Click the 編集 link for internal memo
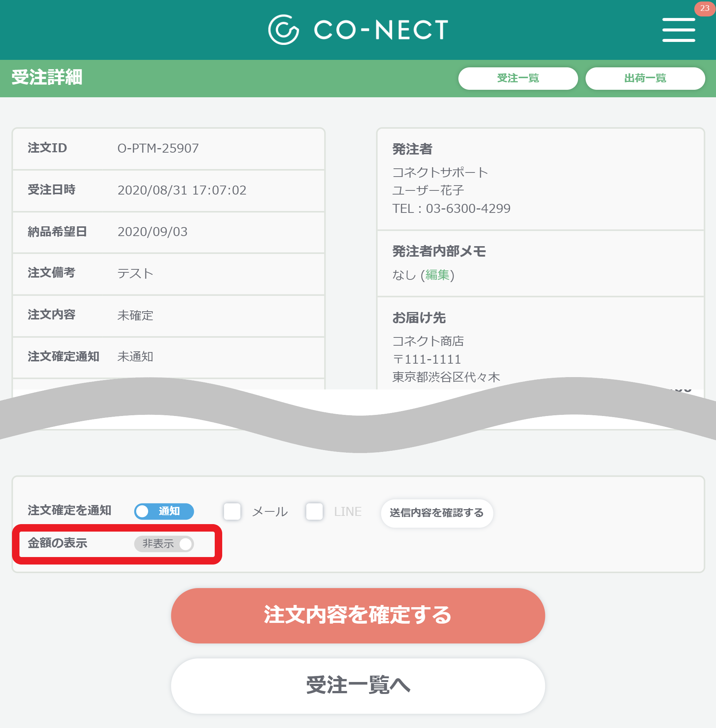The image size is (716, 728). [x=437, y=275]
